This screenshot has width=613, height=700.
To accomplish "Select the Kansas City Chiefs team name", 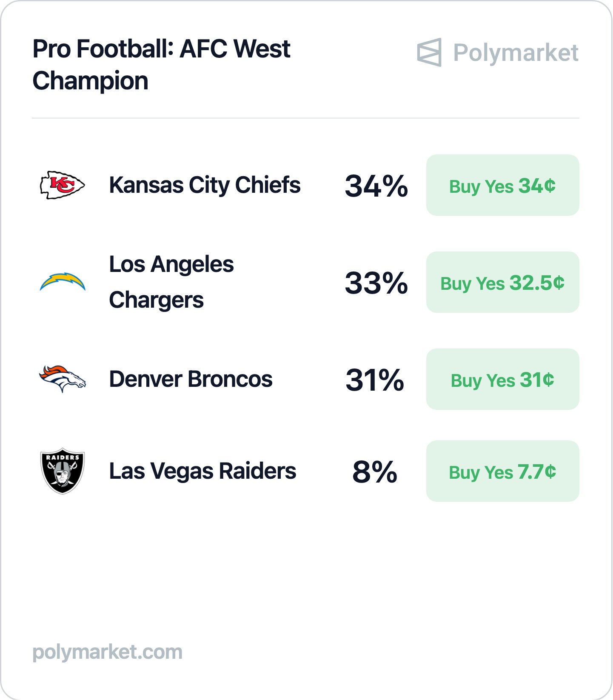I will tap(205, 185).
